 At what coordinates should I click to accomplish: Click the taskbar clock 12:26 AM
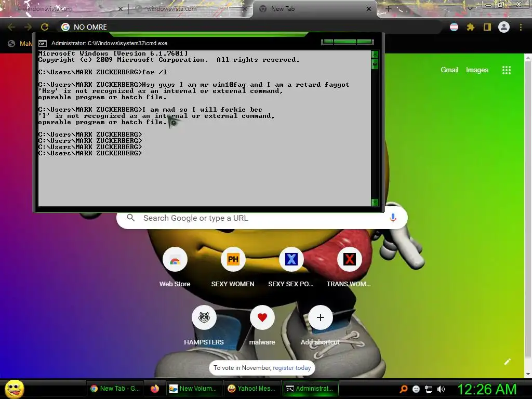[x=487, y=389]
